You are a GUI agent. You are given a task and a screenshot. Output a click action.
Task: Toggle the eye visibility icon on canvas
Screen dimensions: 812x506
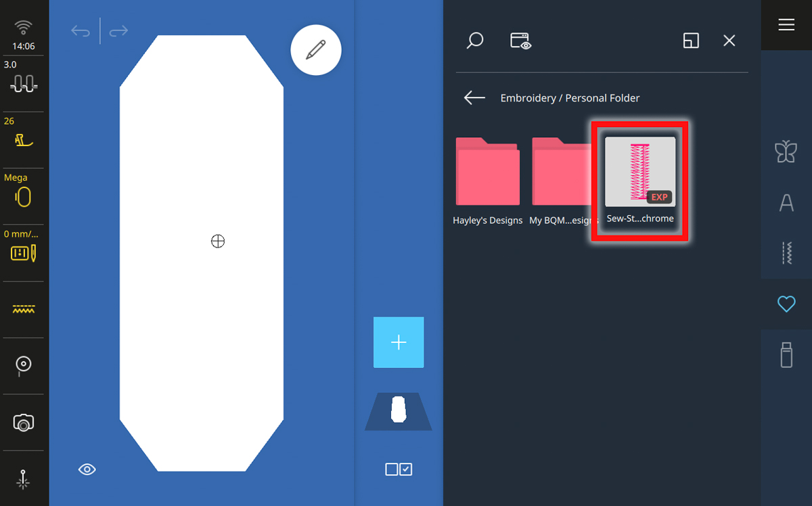(87, 469)
